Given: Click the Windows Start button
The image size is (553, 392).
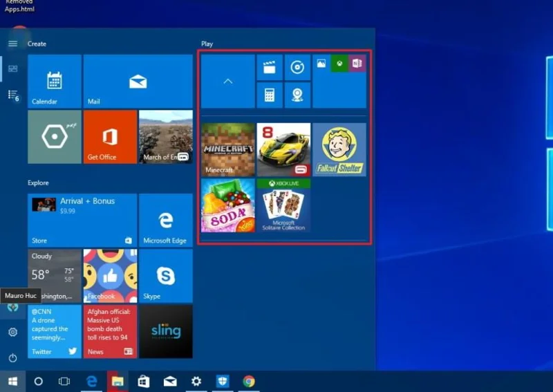Looking at the screenshot, I should coord(12,382).
